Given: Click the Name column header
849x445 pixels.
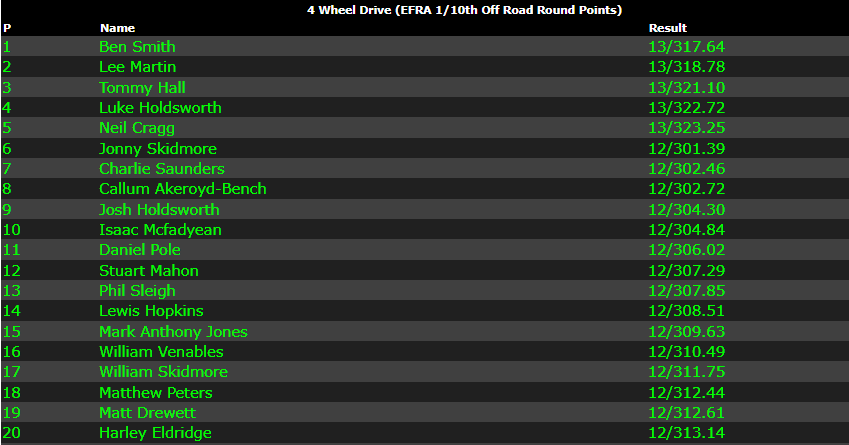Looking at the screenshot, I should pyautogui.click(x=117, y=28).
